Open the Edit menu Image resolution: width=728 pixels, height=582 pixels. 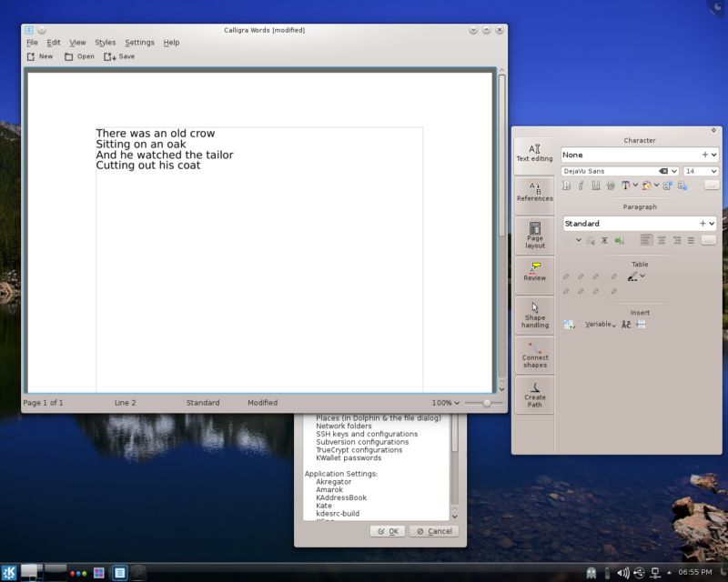tap(54, 42)
